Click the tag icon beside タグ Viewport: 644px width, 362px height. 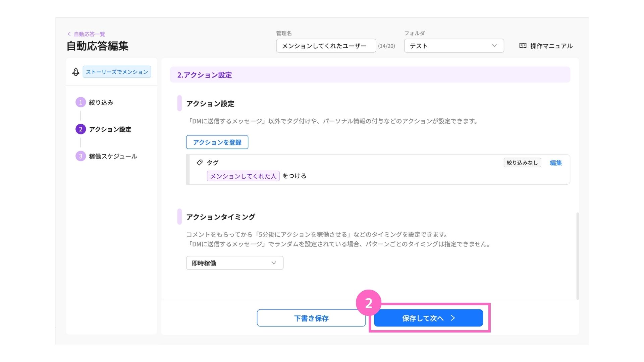(x=200, y=162)
